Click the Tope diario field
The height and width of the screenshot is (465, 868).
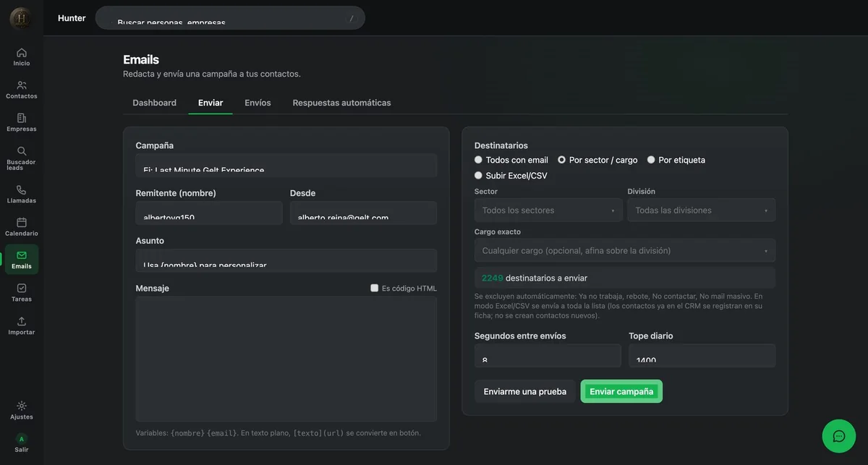tap(702, 356)
